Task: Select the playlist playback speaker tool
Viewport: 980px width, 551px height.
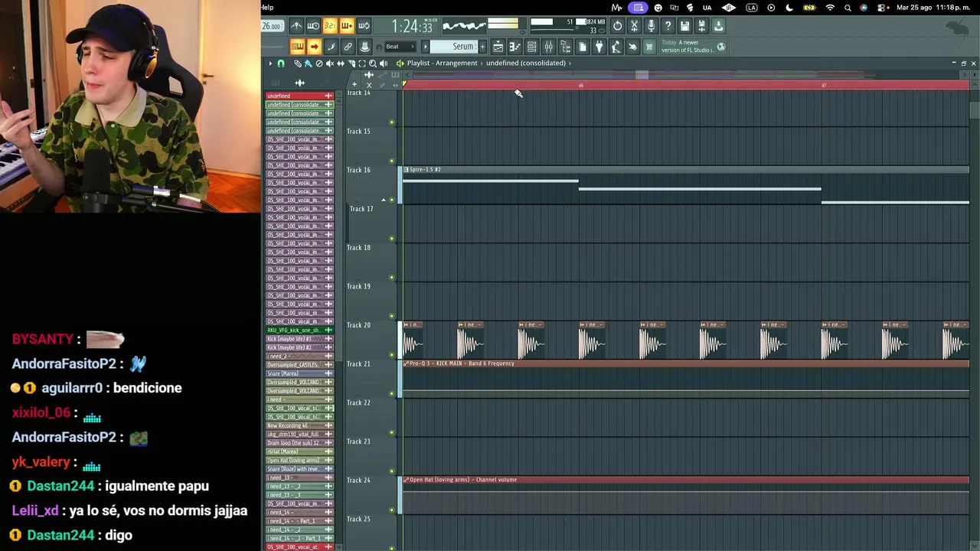Action: (x=384, y=64)
